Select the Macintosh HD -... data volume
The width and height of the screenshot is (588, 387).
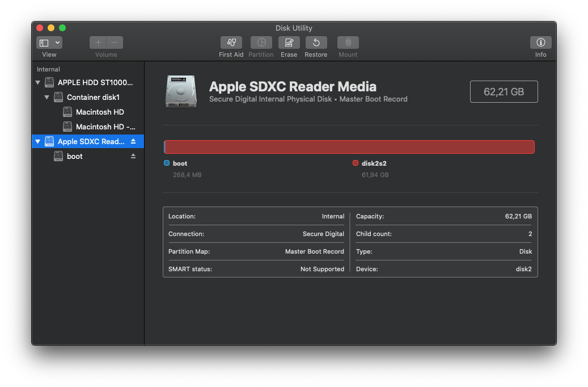[88, 127]
